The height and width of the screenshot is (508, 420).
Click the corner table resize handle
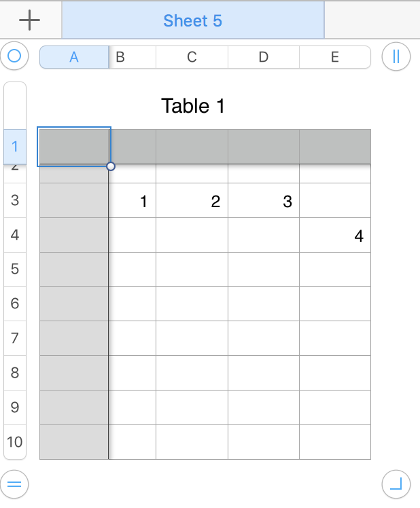tap(396, 484)
